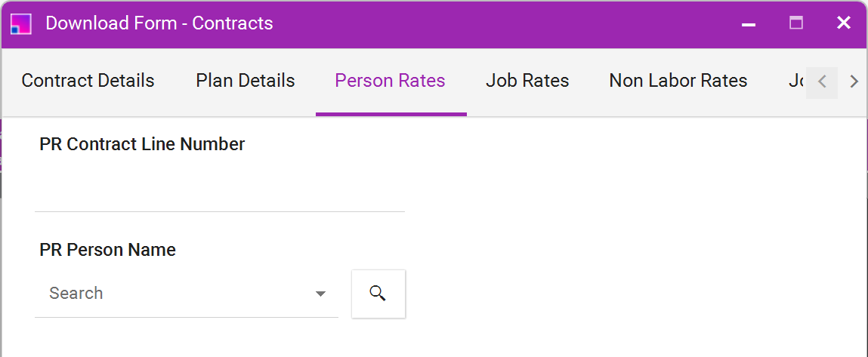The image size is (868, 357).
Task: Open the Contract Details tab
Action: (x=88, y=81)
